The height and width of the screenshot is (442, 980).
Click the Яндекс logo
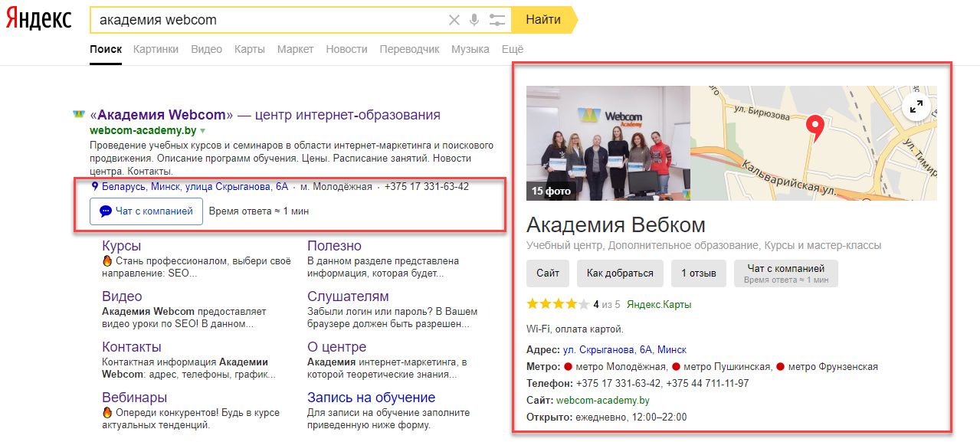39,19
